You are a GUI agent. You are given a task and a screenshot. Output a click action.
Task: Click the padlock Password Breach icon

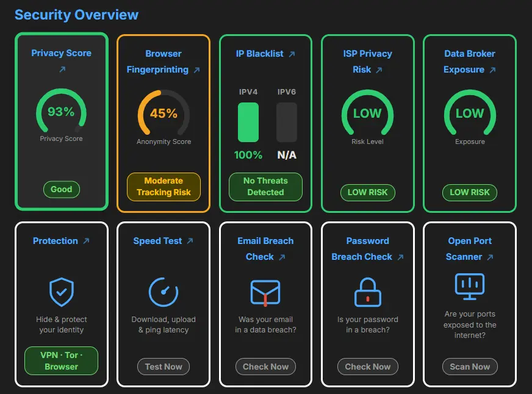[368, 292]
